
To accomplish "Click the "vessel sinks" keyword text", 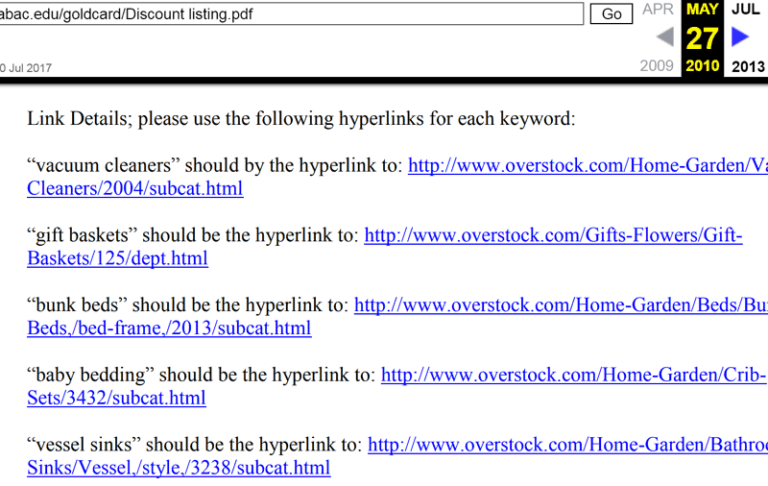I will tap(84, 445).
